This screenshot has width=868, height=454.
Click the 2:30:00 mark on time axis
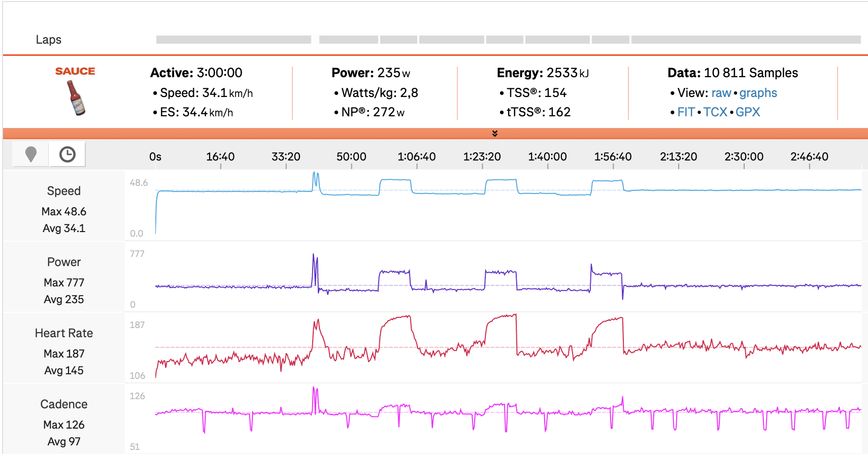pos(744,157)
